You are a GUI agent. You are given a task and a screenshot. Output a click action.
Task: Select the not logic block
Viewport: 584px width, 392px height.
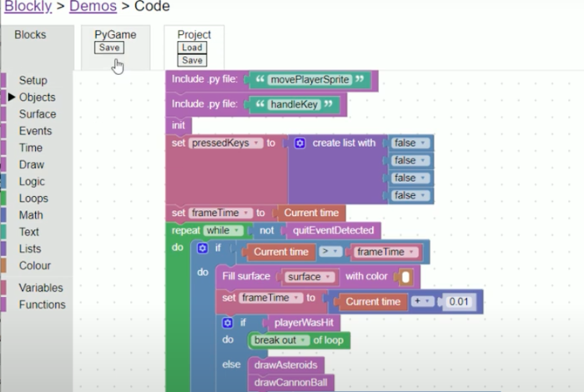266,230
